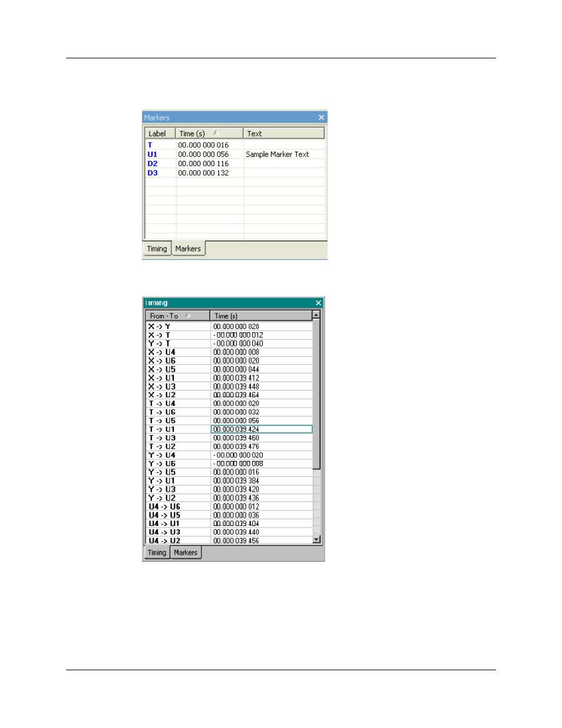
Task: Select the U4 -> U6 timing row
Action: [x=229, y=506]
